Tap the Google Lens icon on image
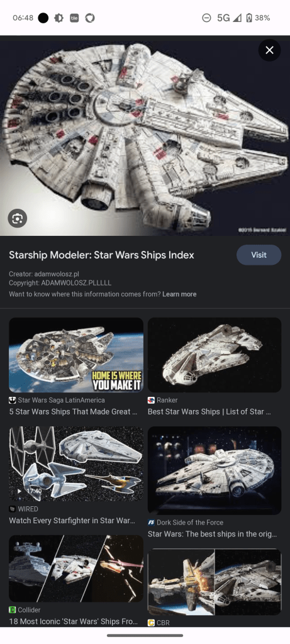The image size is (290, 644). click(x=17, y=218)
